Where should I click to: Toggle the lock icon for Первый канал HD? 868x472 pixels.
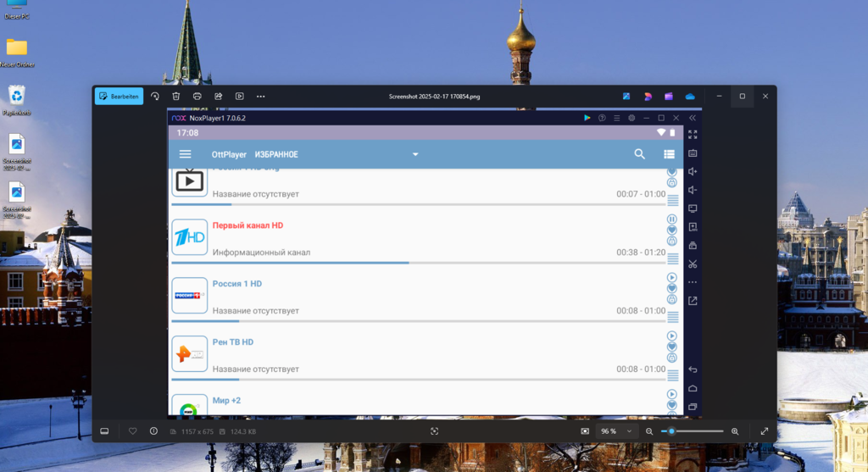point(672,242)
